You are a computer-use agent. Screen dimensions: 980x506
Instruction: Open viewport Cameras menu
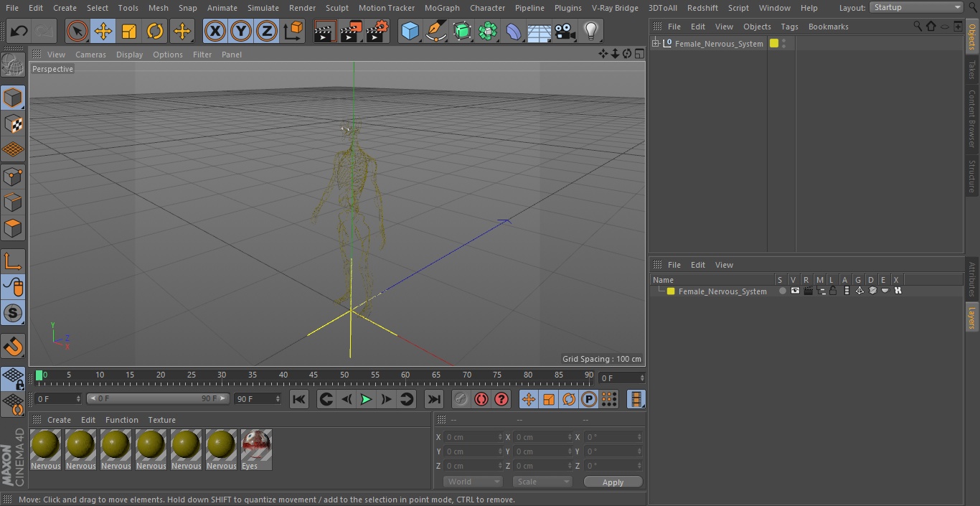point(90,55)
